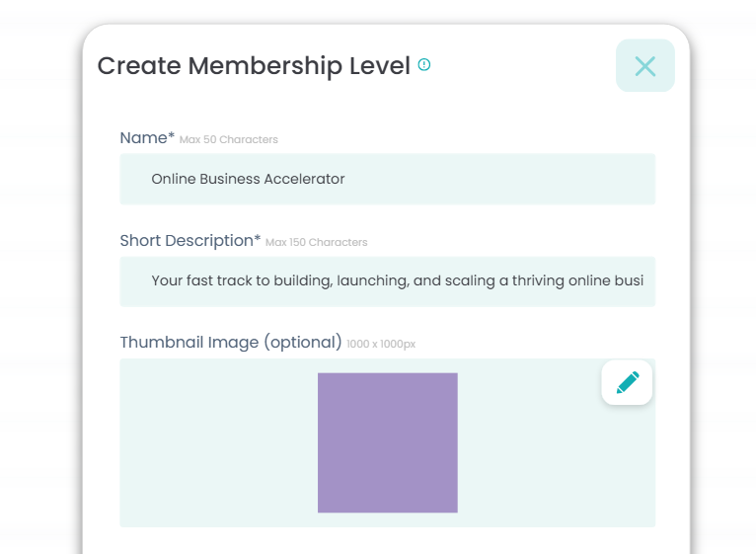Focus the Short Description input field

[387, 281]
